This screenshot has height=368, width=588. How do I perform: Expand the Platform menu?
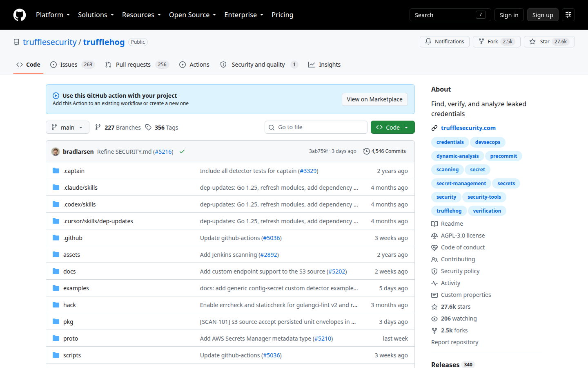pyautogui.click(x=53, y=15)
